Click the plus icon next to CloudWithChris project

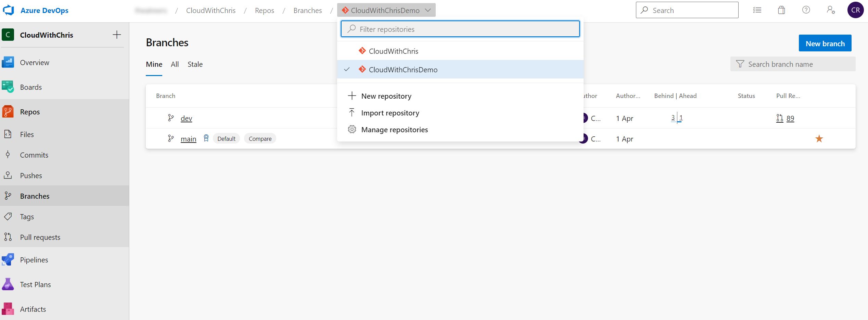pos(117,35)
